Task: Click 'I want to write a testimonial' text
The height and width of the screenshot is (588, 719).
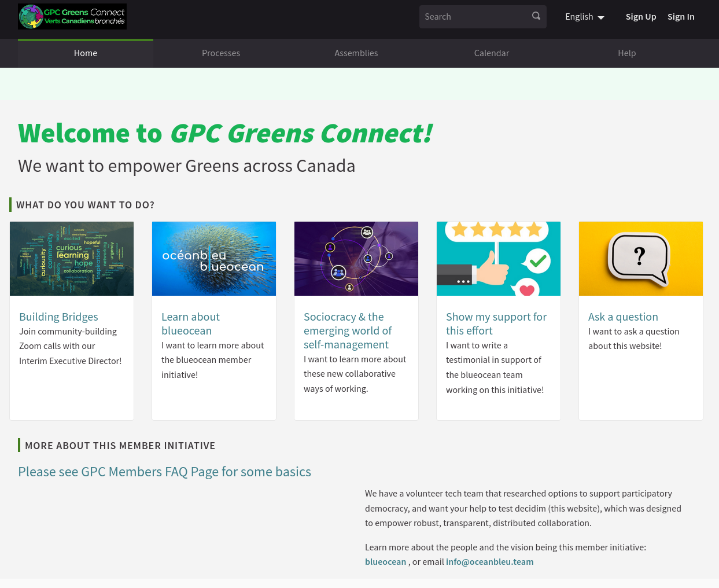Action: pyautogui.click(x=495, y=367)
